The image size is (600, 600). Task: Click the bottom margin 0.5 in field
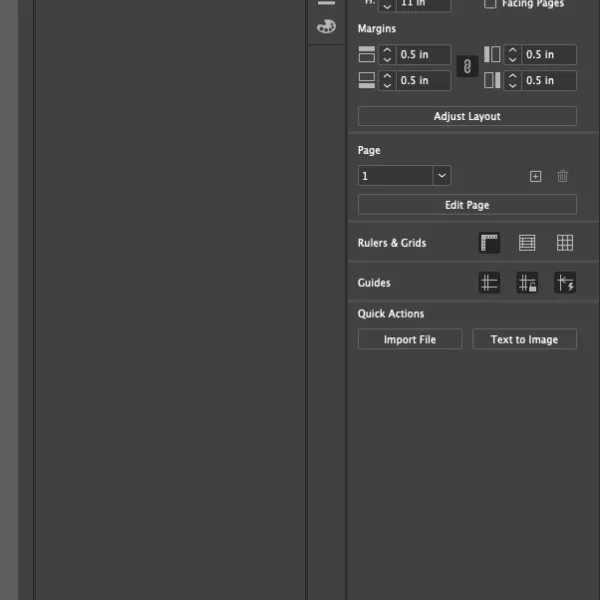[x=424, y=80]
